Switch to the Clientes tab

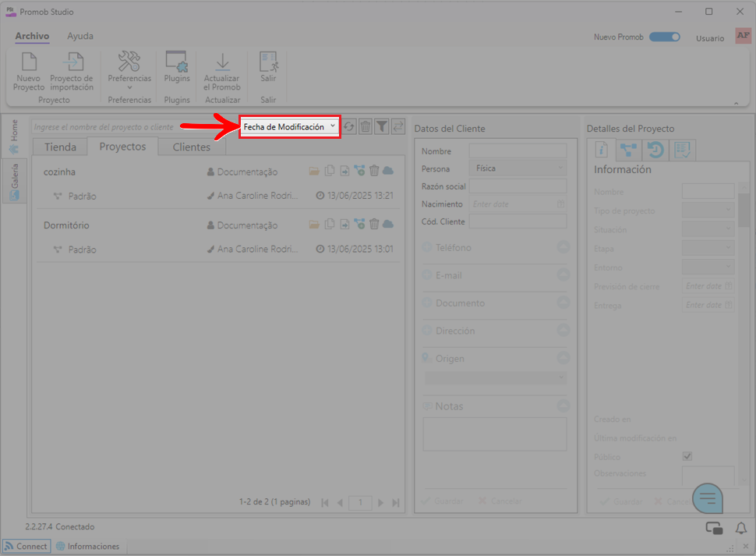[x=192, y=147]
